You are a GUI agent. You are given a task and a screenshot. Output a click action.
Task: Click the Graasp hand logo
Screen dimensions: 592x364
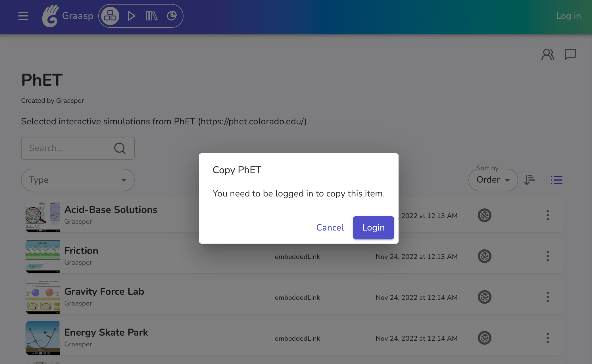(x=50, y=16)
